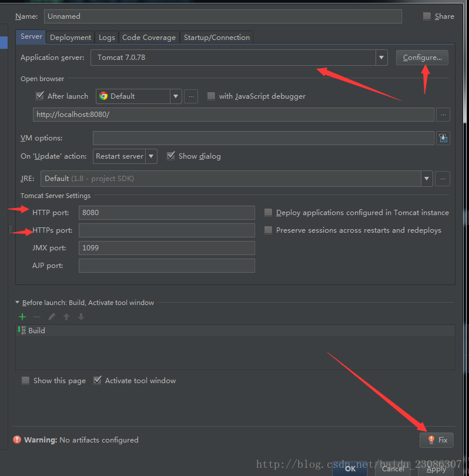This screenshot has width=469, height=476.
Task: Check the Show this page checkbox
Action: (25, 380)
